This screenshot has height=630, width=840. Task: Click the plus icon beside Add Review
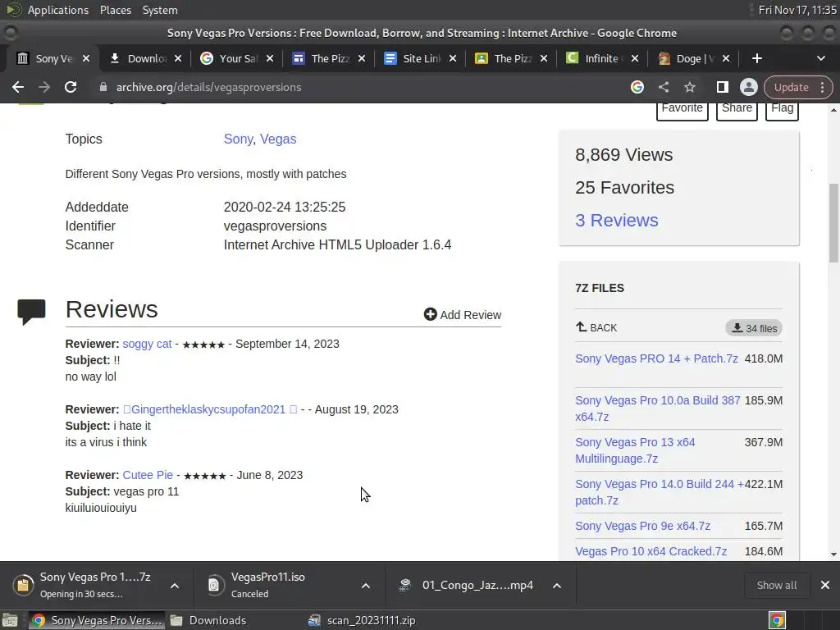point(430,314)
